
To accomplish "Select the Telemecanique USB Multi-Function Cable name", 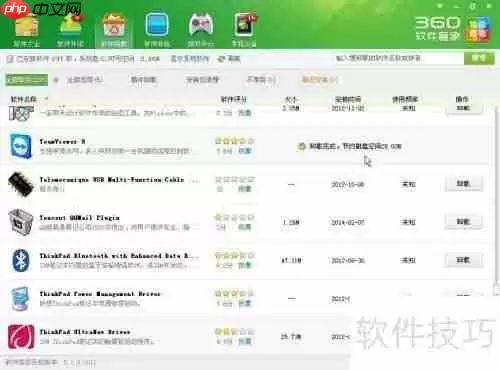I will 112,180.
